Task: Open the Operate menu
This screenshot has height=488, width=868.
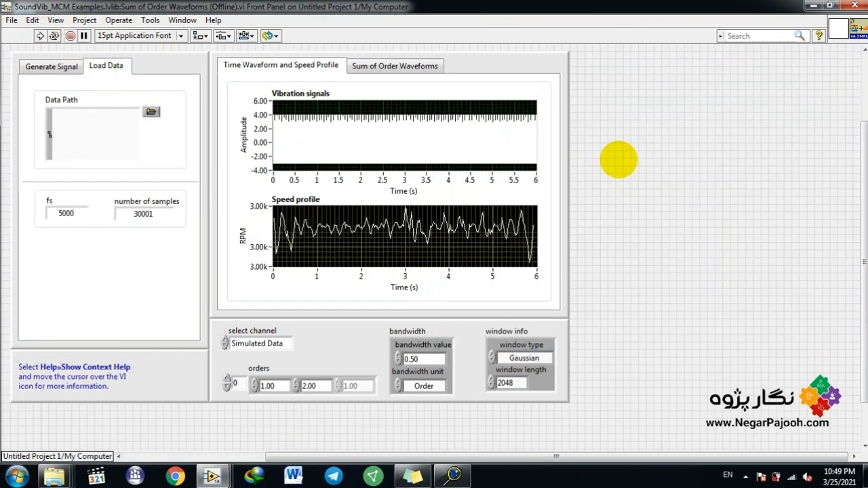Action: point(119,20)
